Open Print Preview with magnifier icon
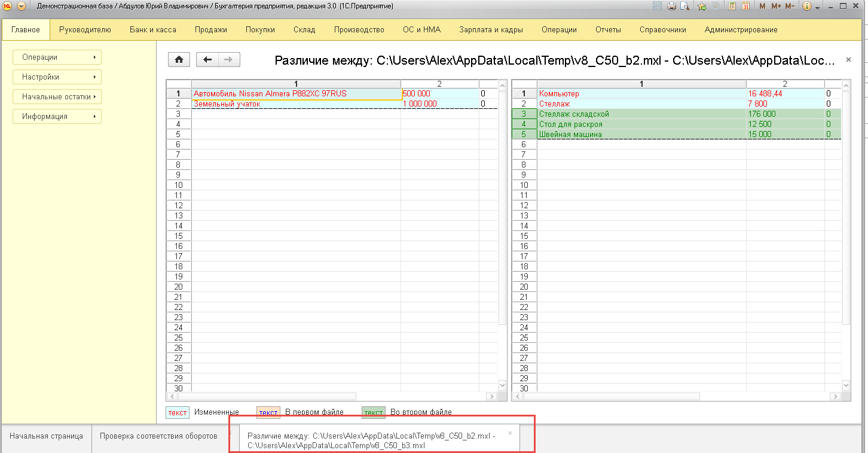 click(x=684, y=6)
